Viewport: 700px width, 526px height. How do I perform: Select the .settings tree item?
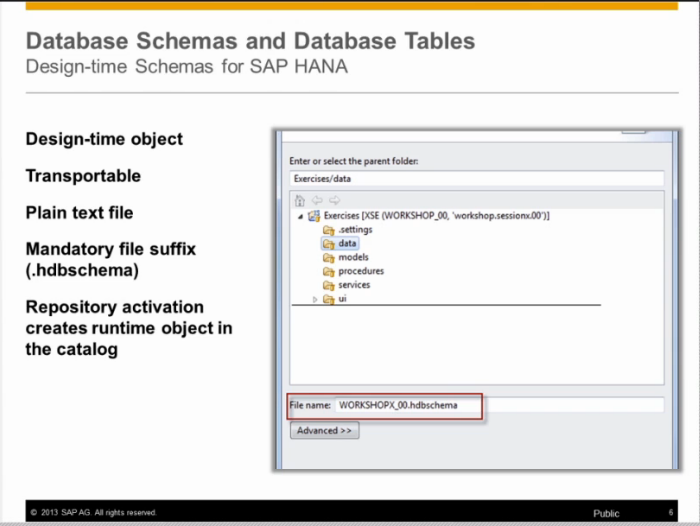pyautogui.click(x=355, y=230)
